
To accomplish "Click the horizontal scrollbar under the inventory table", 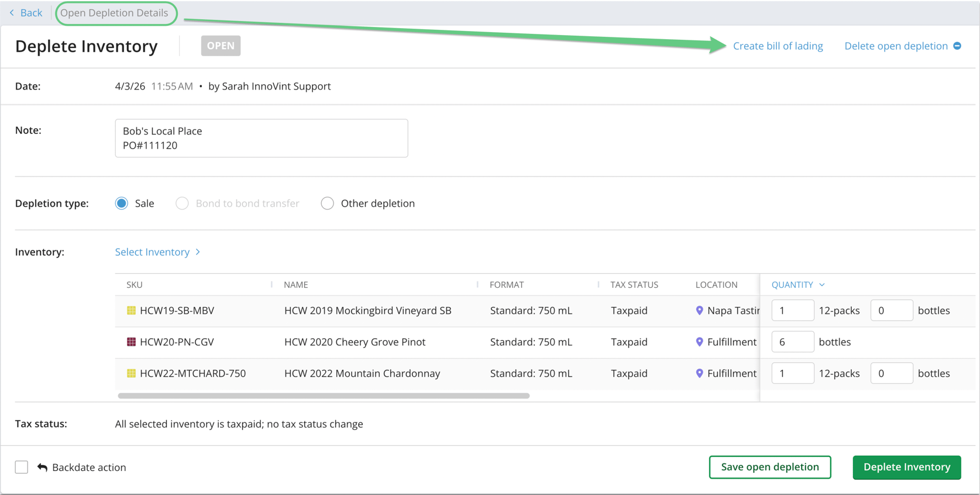I will 324,396.
